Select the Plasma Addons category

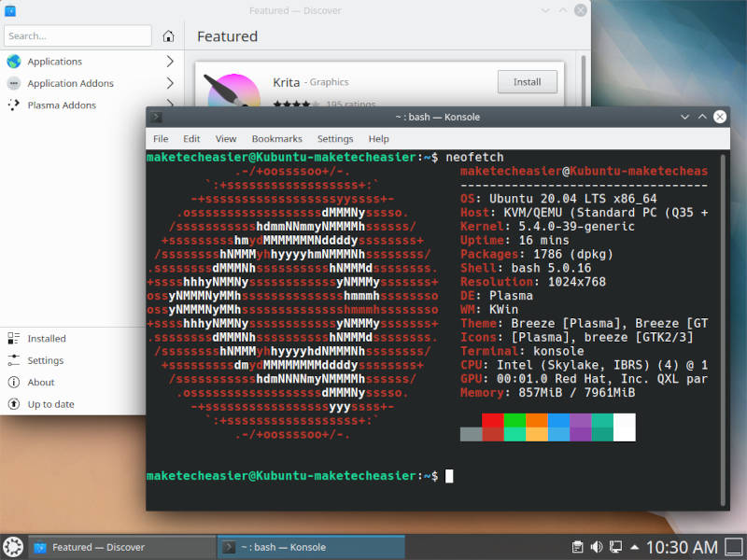point(63,105)
